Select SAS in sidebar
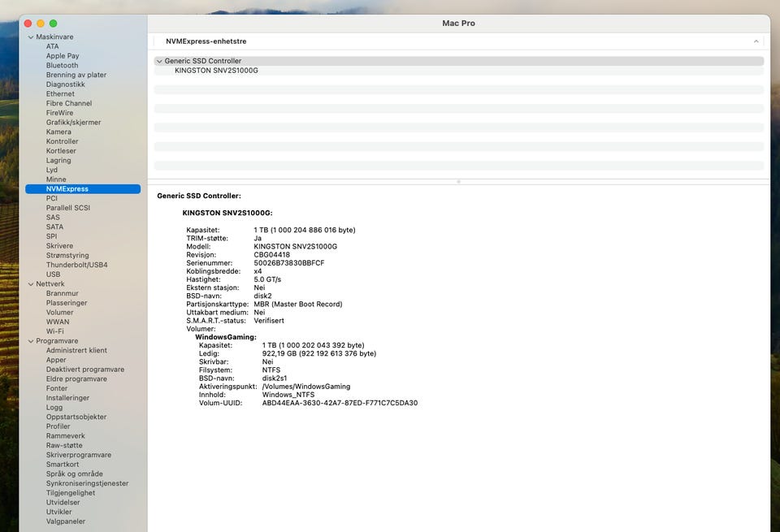Viewport: 780px width, 532px height. [53, 218]
